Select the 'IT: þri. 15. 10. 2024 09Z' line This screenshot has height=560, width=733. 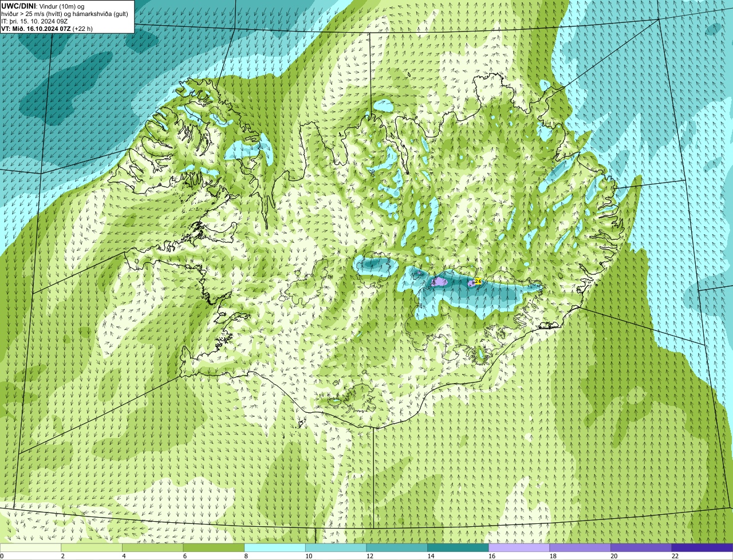35,21
